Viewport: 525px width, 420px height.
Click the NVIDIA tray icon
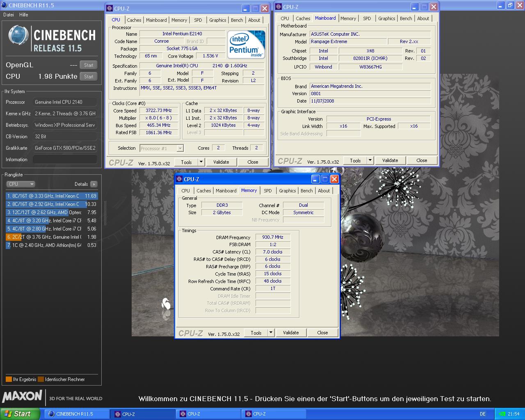click(x=502, y=414)
